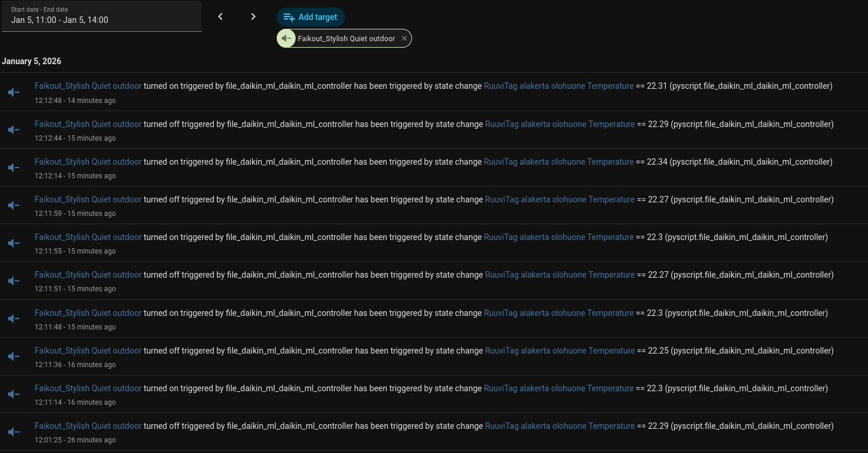Open Faikout_Stylish Quiet outdoor link in 12:01:25 entry

pos(88,426)
